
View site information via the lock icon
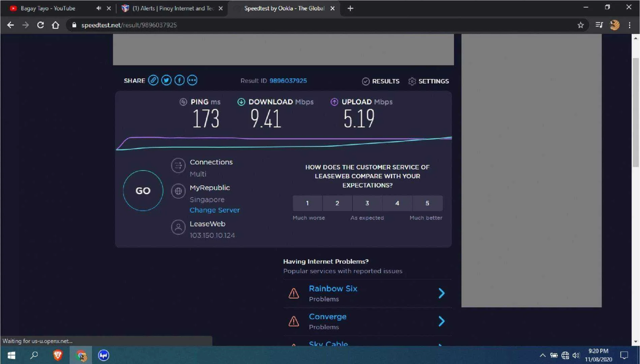point(74,25)
